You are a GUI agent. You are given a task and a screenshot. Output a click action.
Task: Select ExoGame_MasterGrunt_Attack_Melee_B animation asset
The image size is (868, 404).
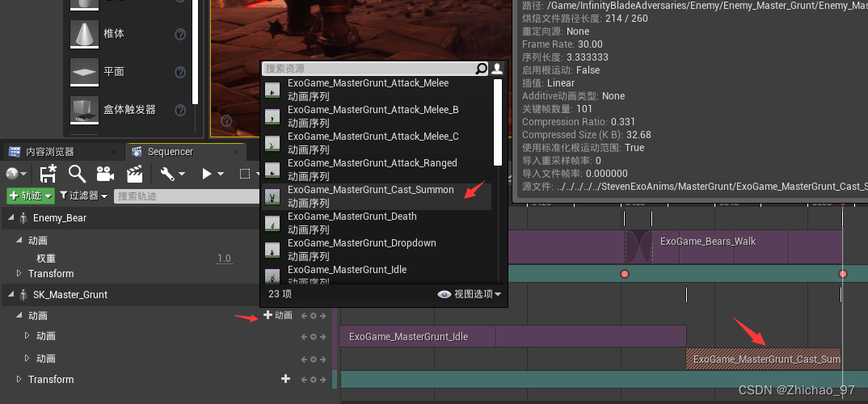pyautogui.click(x=377, y=116)
